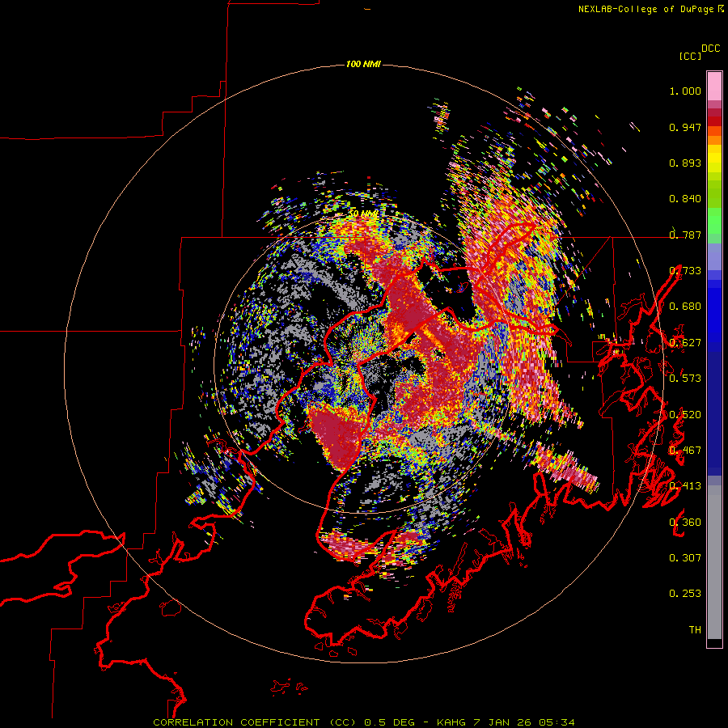The height and width of the screenshot is (728, 728).
Task: Select the 1.000 scale value
Action: (x=685, y=91)
